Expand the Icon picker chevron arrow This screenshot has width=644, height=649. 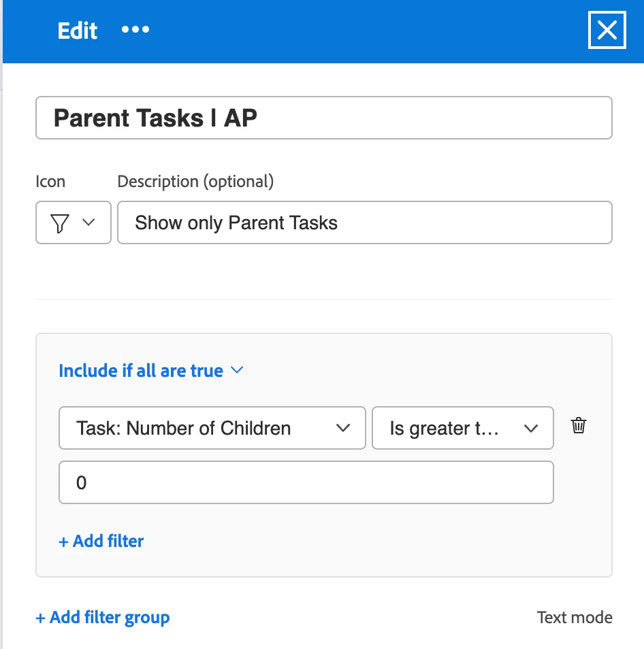pos(88,222)
